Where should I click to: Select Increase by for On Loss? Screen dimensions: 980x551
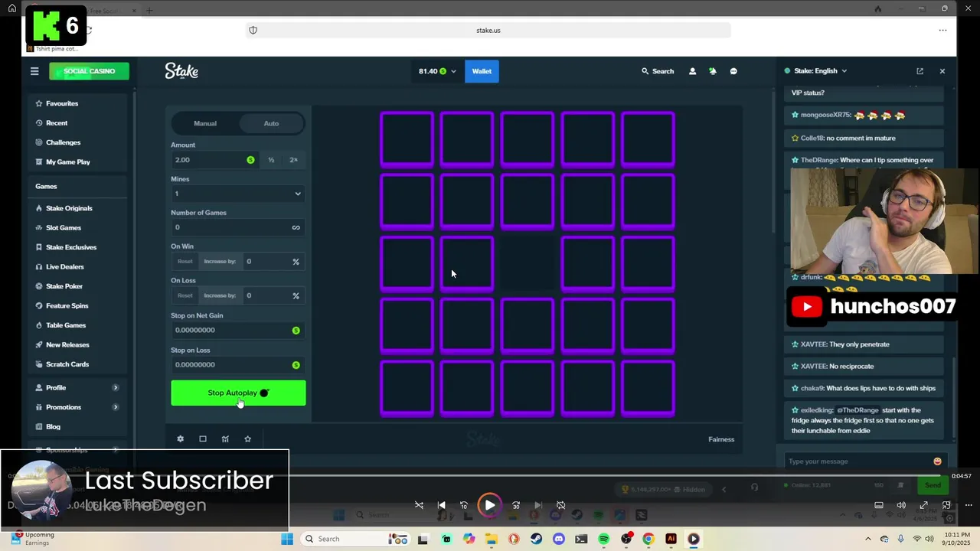point(220,295)
